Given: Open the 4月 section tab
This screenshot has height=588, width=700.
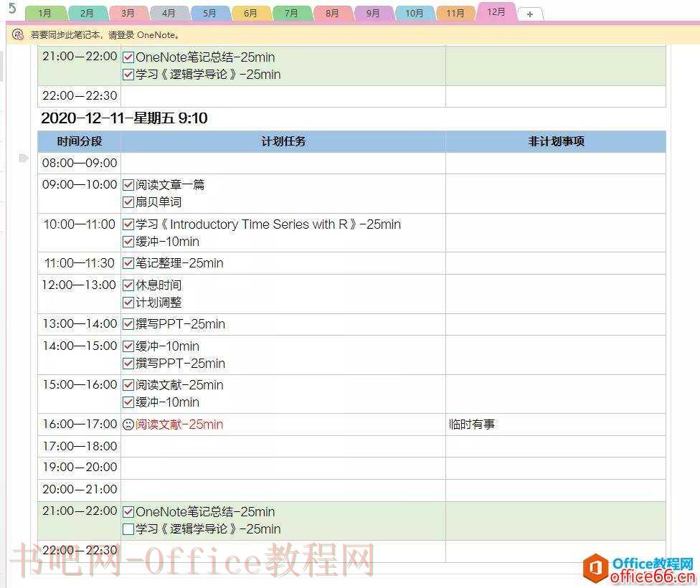Looking at the screenshot, I should (169, 13).
